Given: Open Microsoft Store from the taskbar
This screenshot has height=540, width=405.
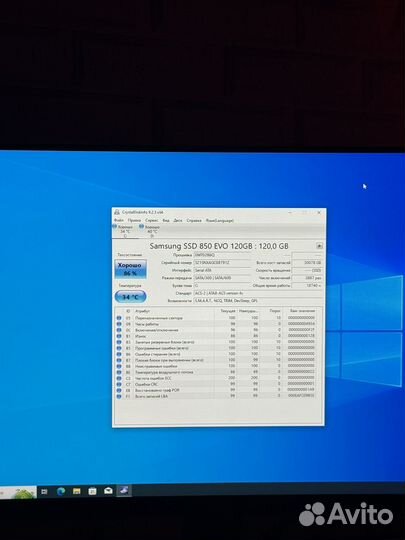Looking at the screenshot, I should (92, 491).
